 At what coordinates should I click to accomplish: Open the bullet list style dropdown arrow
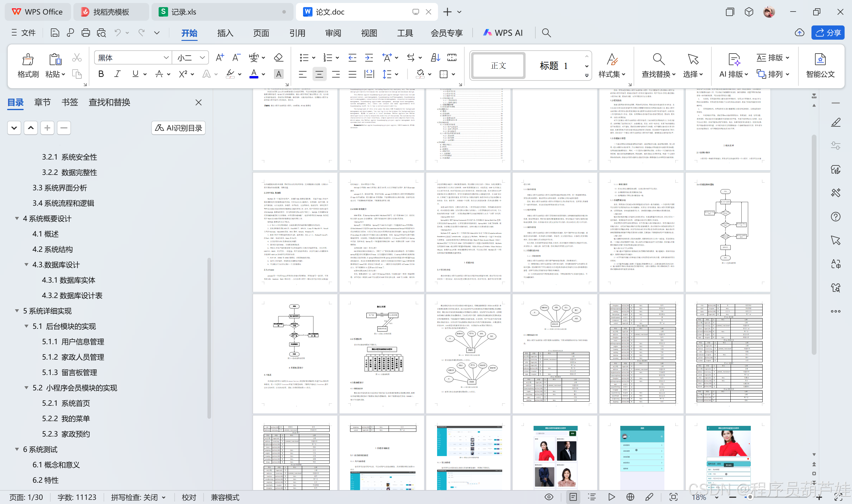coord(313,58)
